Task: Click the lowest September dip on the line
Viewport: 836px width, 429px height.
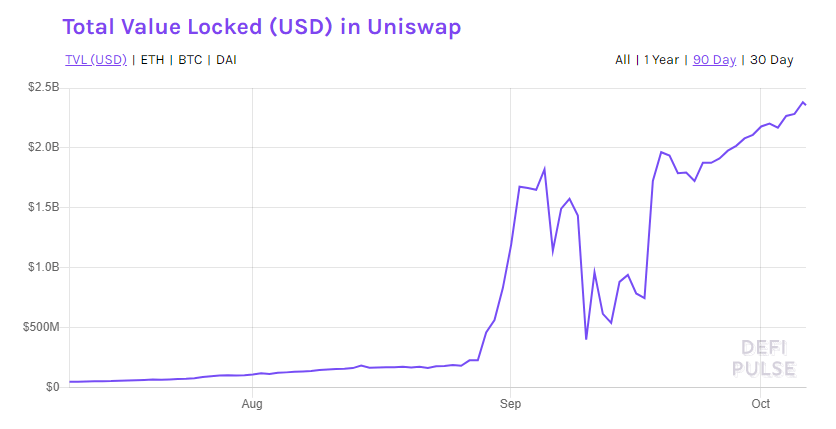Action: click(586, 339)
